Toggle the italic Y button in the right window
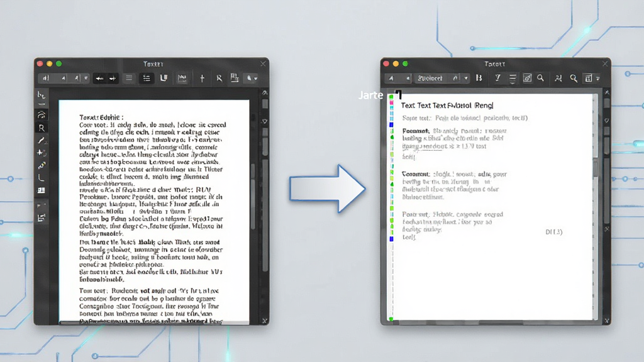The width and height of the screenshot is (644, 362). coord(497,78)
